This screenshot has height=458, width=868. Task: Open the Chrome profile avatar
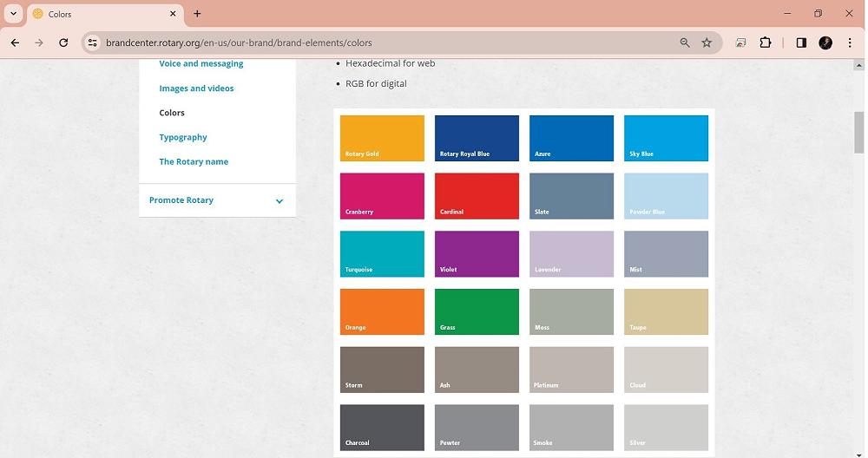825,43
